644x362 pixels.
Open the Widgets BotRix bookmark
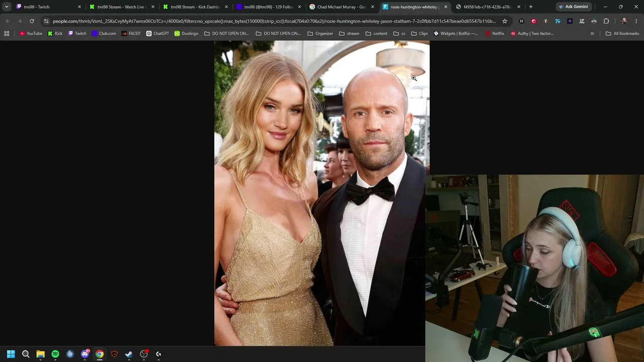tap(456, 34)
